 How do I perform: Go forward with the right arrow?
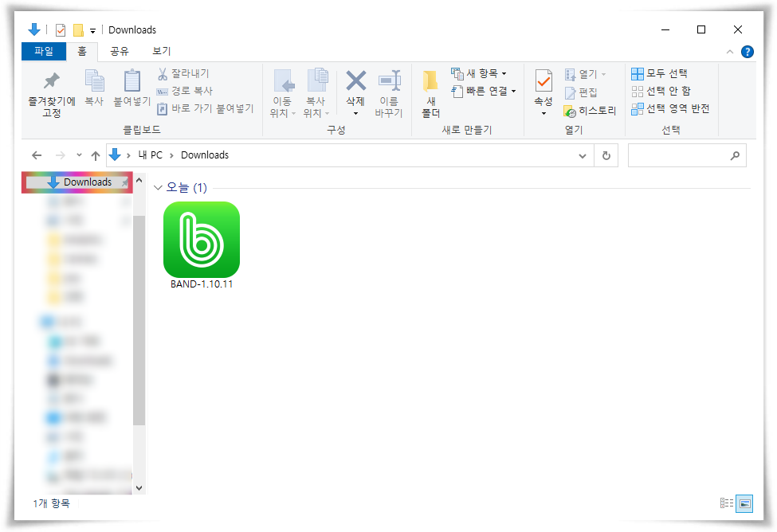tap(61, 155)
